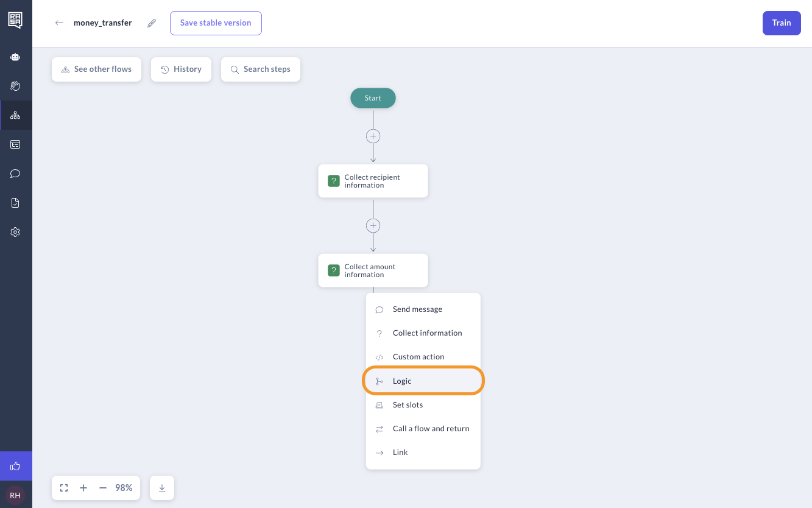Download the flow using the download icon

pyautogui.click(x=162, y=488)
